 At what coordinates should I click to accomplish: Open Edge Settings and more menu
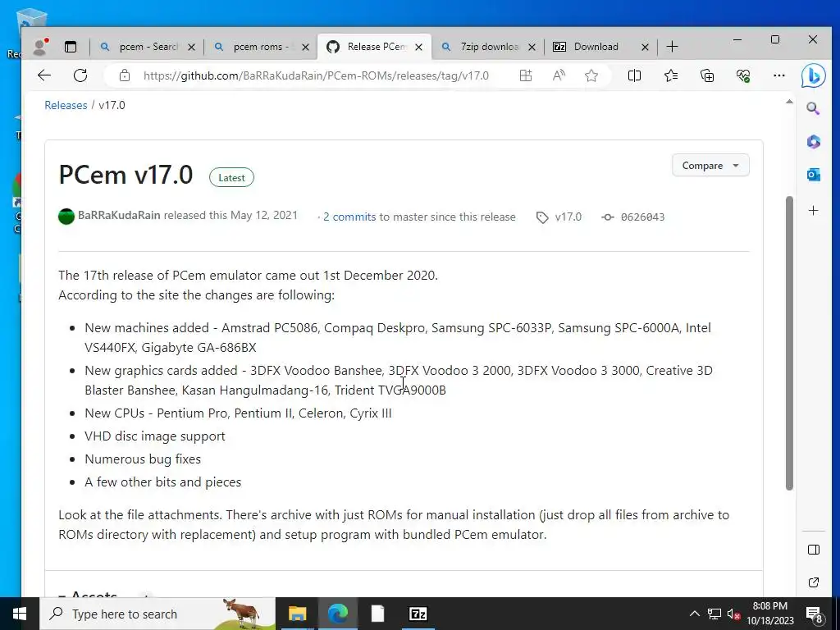pyautogui.click(x=779, y=75)
